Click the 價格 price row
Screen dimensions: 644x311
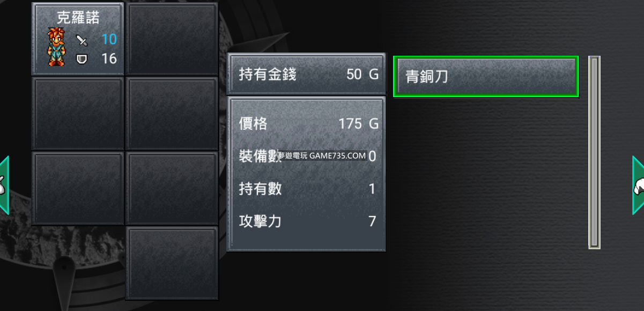(x=308, y=124)
